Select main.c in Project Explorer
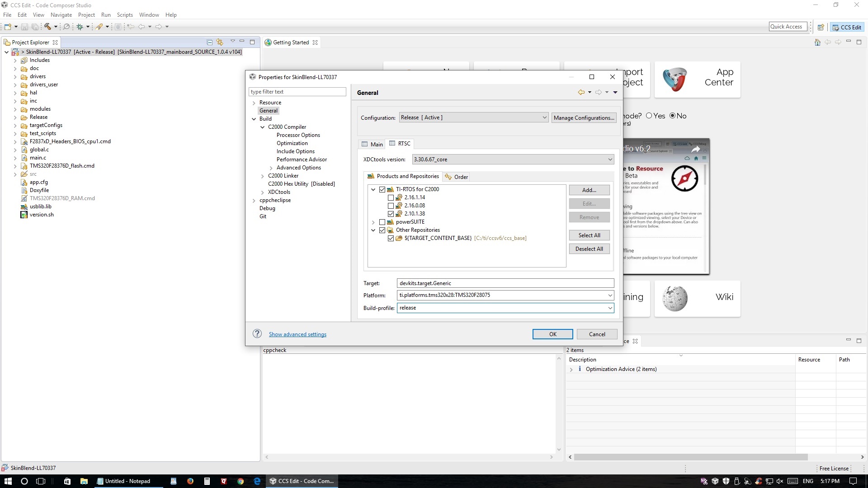 coord(38,158)
